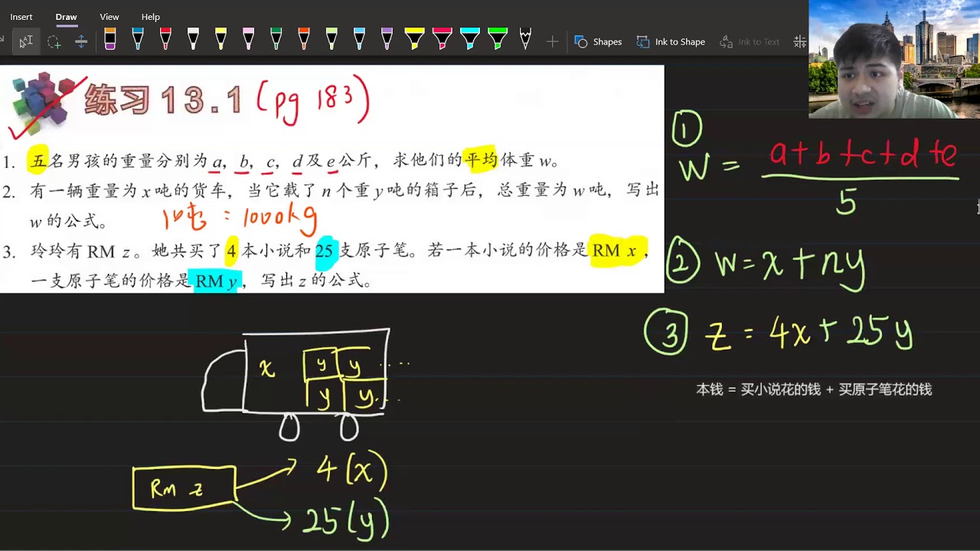Screen dimensions: 980x551
Task: Select the white pencil tool
Action: [525, 39]
